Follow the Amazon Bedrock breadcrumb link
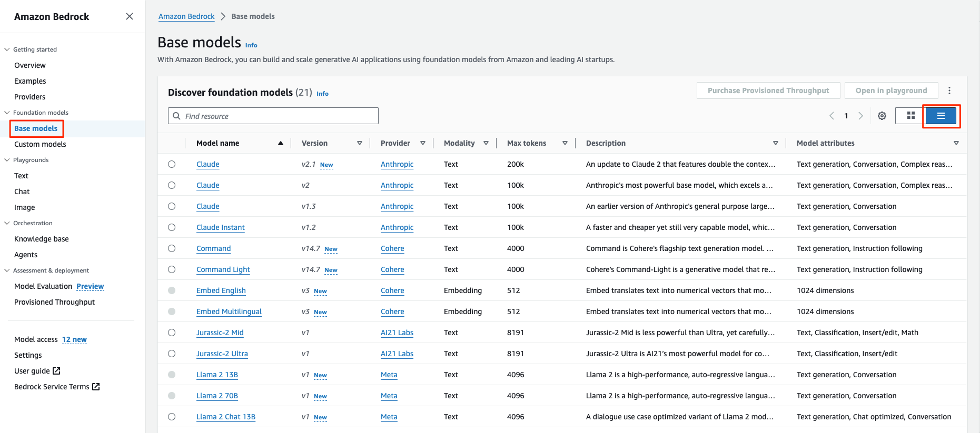This screenshot has height=433, width=980. coord(186,16)
